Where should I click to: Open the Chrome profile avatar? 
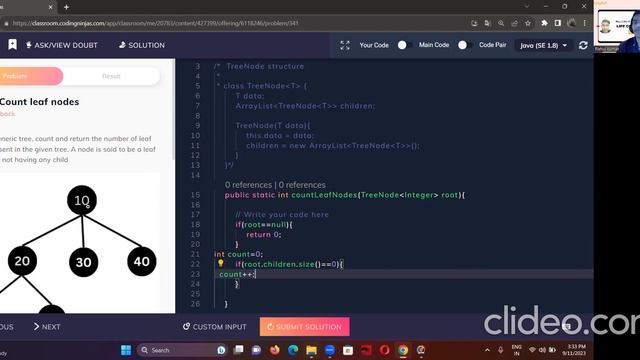[x=571, y=23]
